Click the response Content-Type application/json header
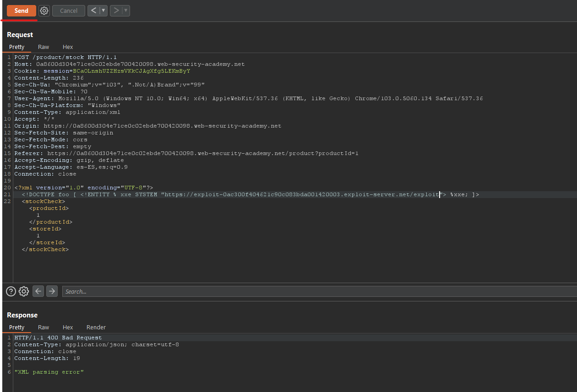 click(x=97, y=344)
